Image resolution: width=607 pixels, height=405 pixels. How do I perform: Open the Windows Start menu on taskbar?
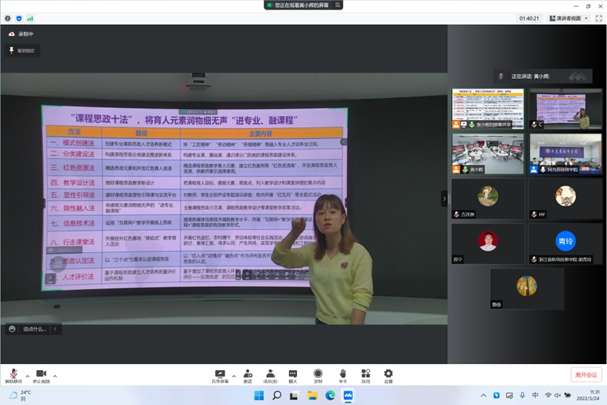[x=258, y=396]
